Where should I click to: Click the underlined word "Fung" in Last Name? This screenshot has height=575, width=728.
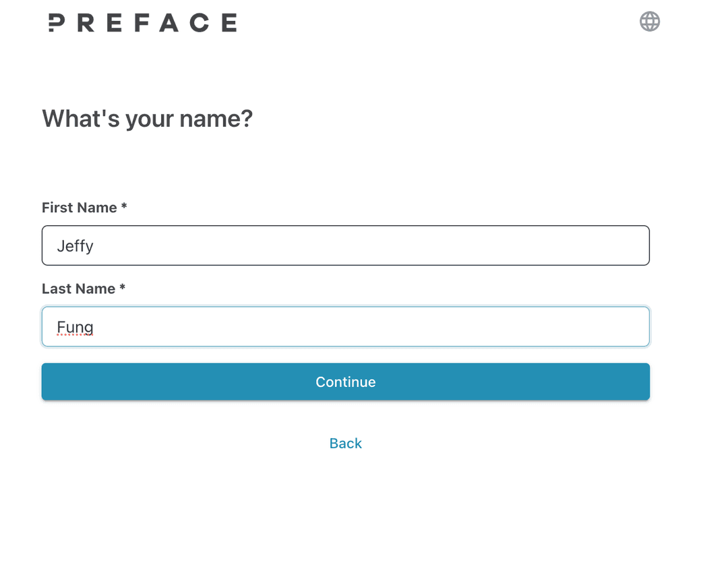[x=75, y=328]
